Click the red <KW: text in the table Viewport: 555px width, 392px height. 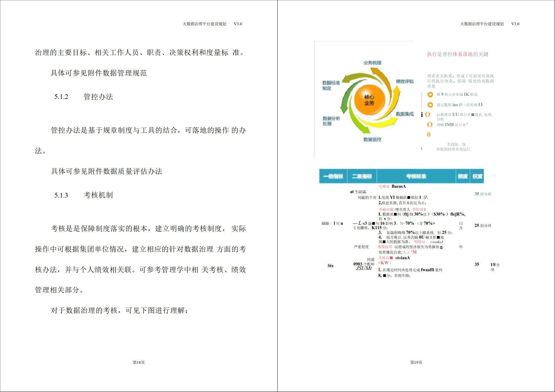385,263
